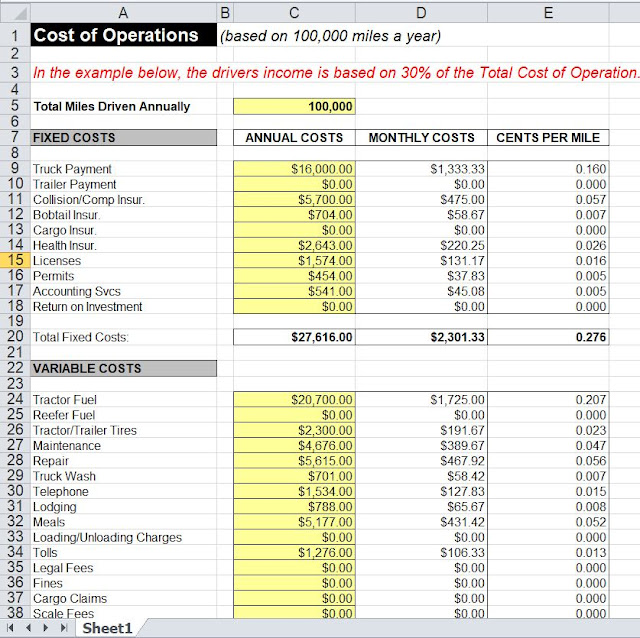Click Total Fixed Costs monthly value $2,301.33

tap(421, 337)
